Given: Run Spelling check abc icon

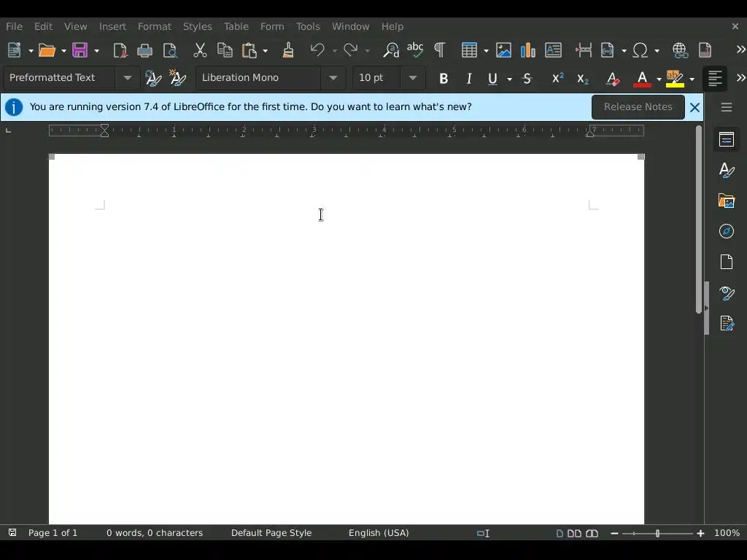Looking at the screenshot, I should point(415,50).
